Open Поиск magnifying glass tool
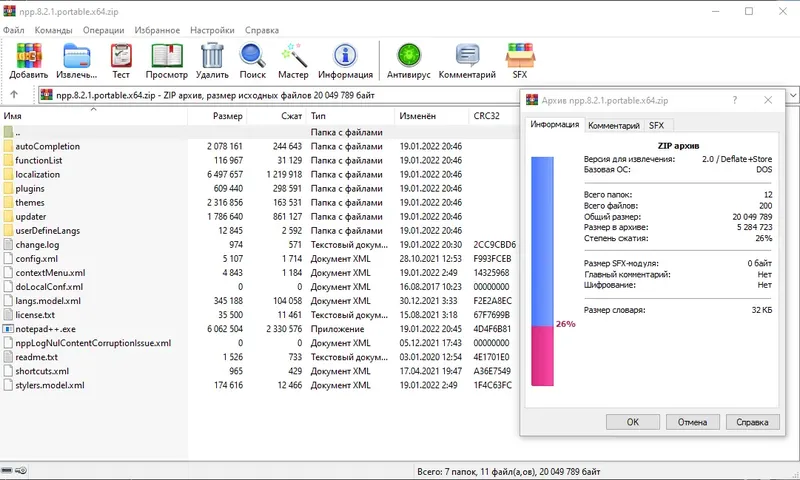This screenshot has height=480, width=800. [253, 56]
